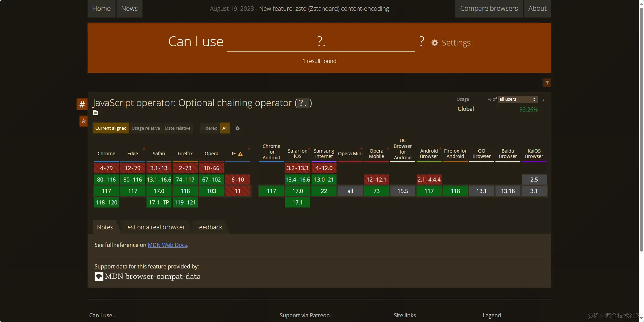Select Firefox for Android 118 cell
This screenshot has width=644, height=322.
pos(455,191)
